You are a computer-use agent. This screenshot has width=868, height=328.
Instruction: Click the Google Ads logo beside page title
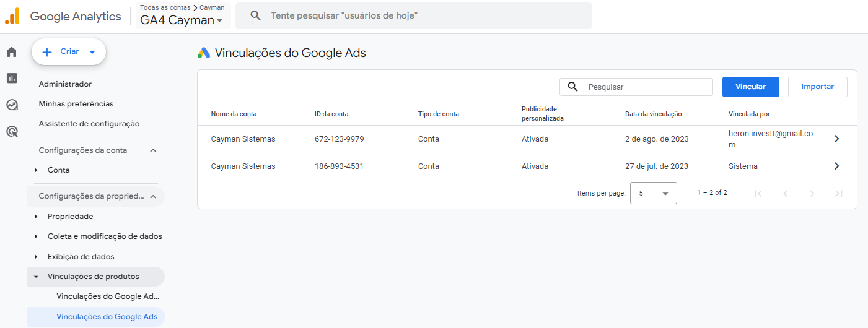(x=204, y=53)
